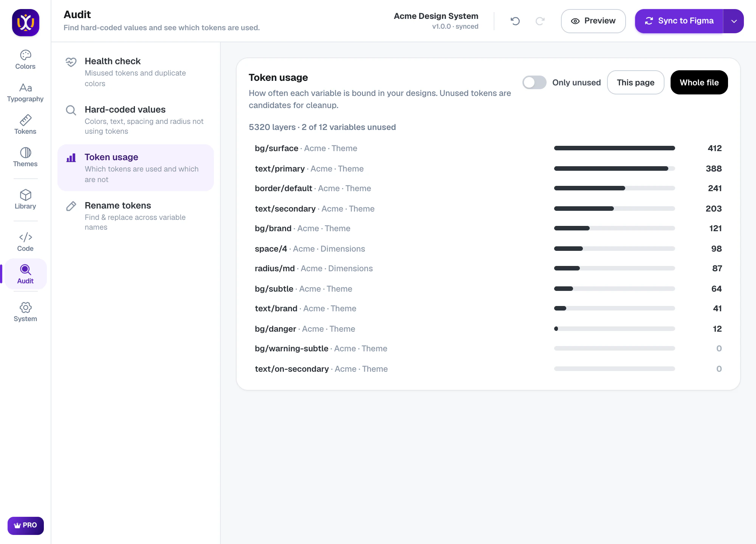Click the app logo icon
This screenshot has width=756, height=544.
click(x=26, y=23)
